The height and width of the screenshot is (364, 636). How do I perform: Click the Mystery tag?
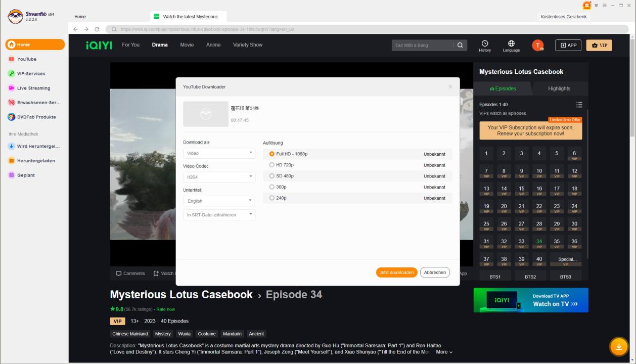coord(163,334)
